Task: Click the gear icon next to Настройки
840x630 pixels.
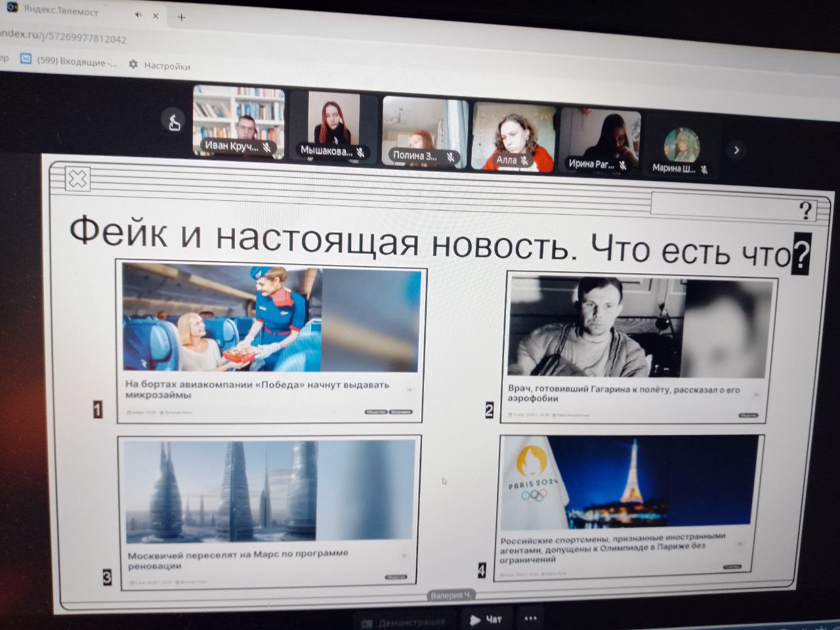Action: (134, 64)
